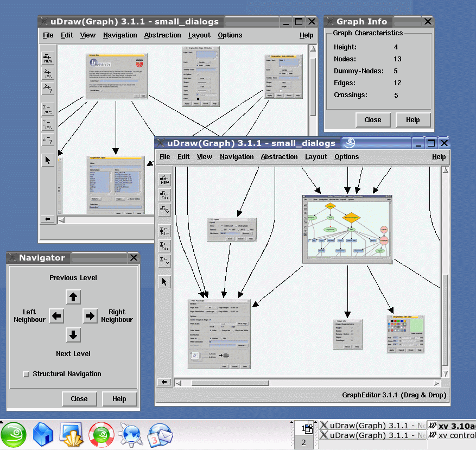Click the vertical scrollbar thumb in the front window
Screen dimensions: 476x450
point(445,320)
